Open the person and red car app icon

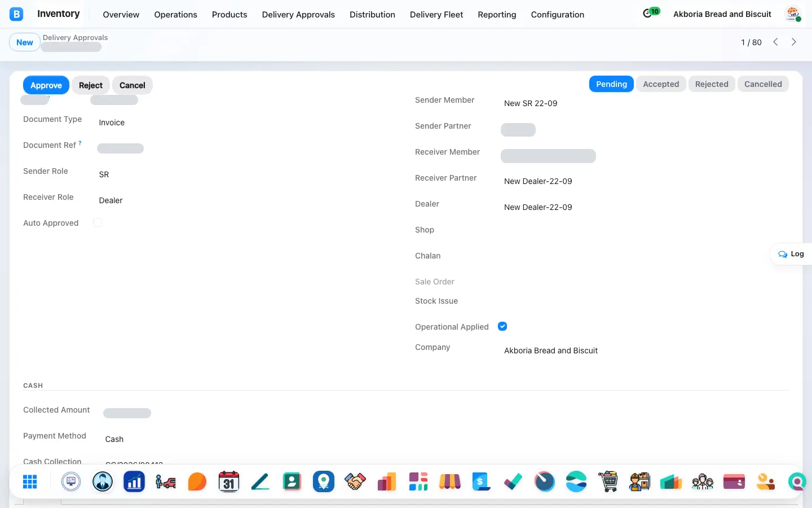[x=166, y=482]
